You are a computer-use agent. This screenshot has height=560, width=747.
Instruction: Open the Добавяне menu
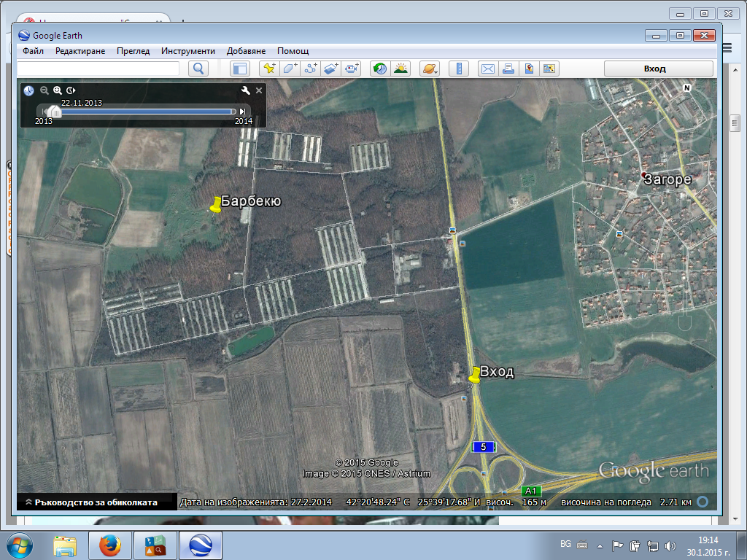[x=246, y=51]
